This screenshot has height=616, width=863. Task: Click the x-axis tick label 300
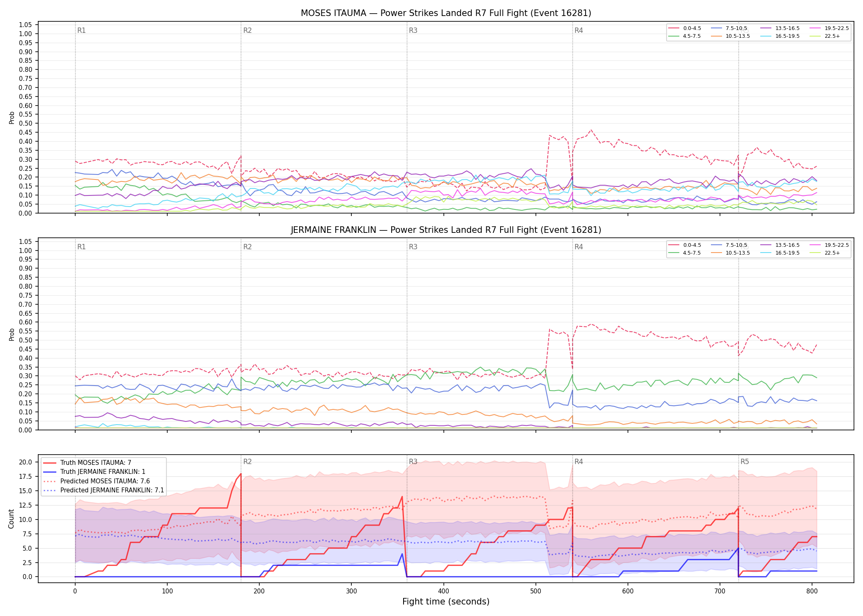tap(351, 592)
